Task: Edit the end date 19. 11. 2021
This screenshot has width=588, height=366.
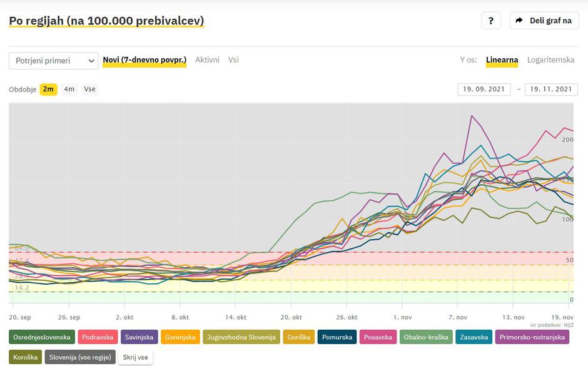Action: [551, 89]
